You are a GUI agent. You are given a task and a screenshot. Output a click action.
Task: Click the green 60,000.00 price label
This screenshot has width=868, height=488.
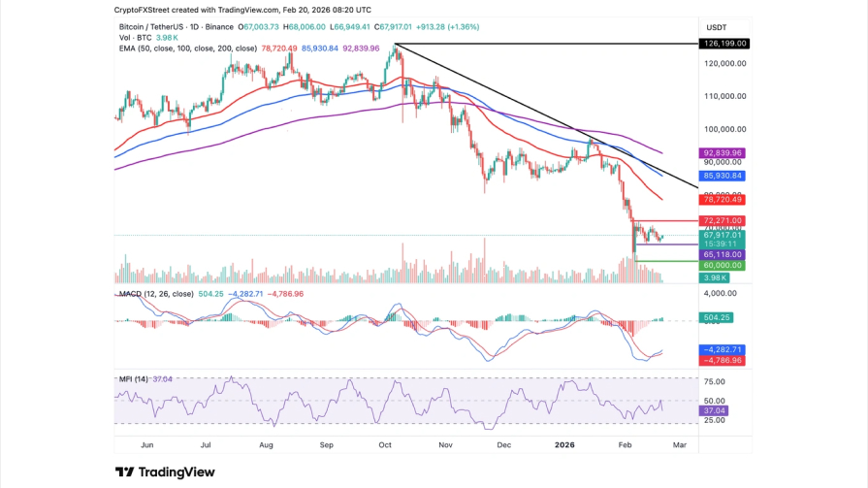point(722,265)
